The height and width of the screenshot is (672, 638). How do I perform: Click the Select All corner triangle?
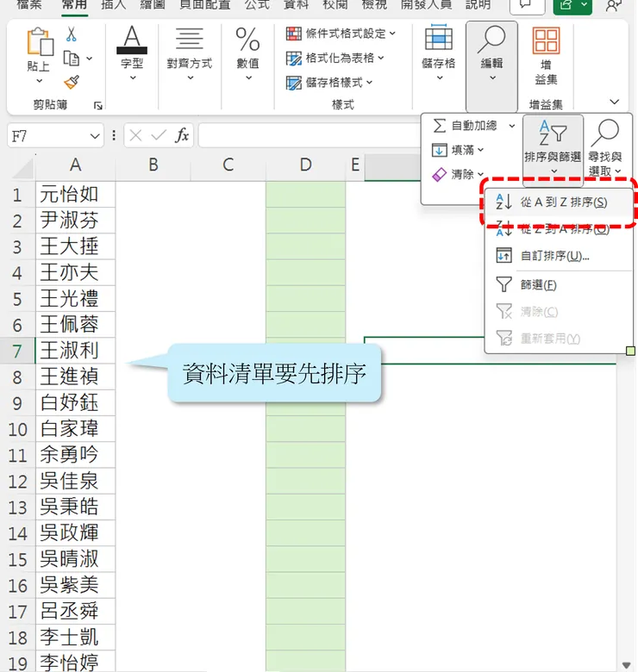23,168
